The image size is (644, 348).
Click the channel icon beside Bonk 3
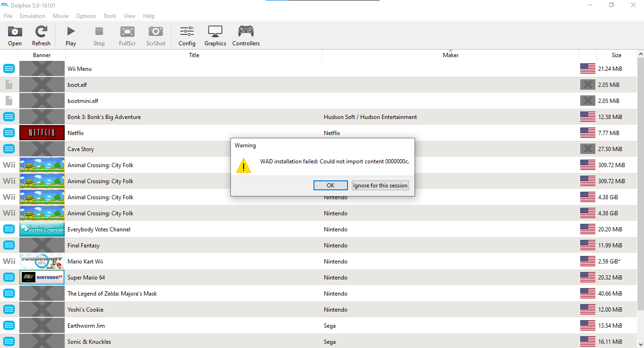pos(9,117)
